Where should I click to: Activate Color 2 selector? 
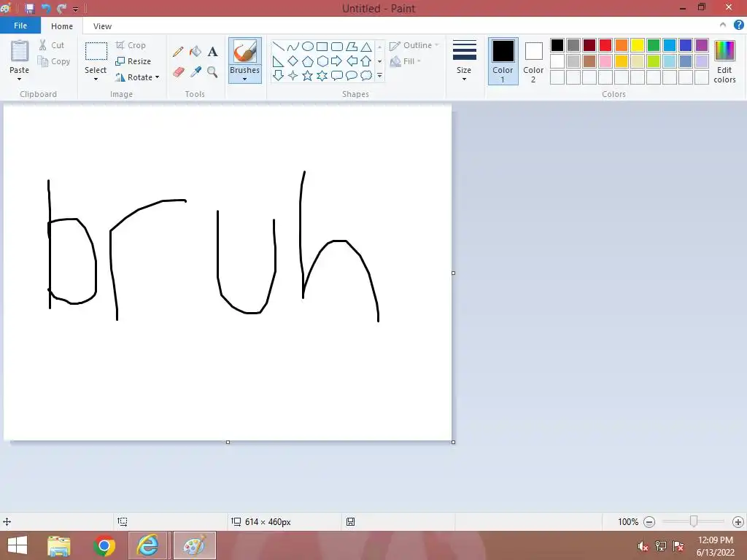click(533, 61)
